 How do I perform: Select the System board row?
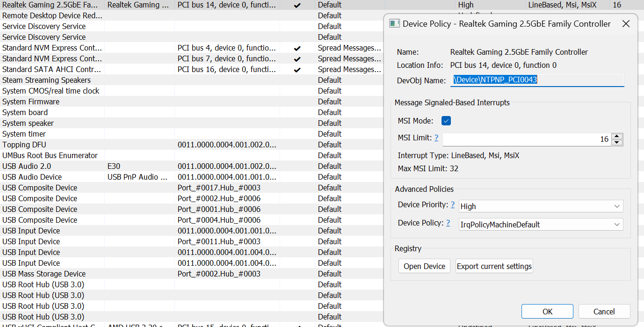[x=192, y=112]
